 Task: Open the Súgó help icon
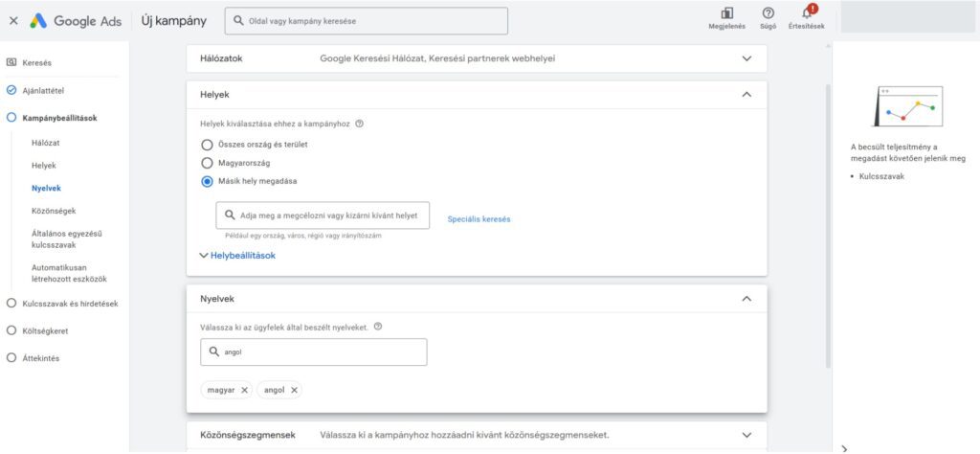pyautogui.click(x=768, y=13)
